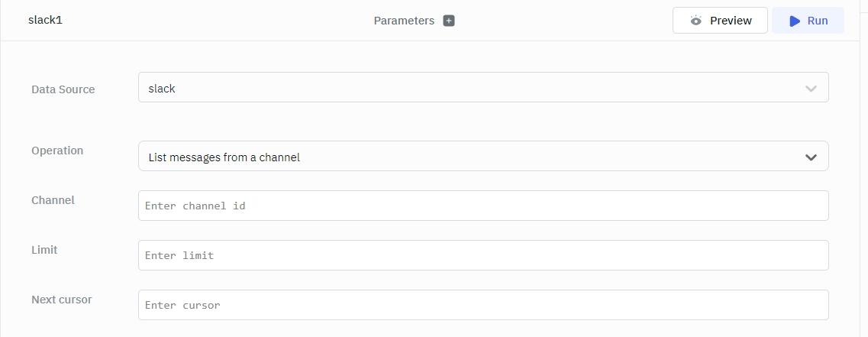
Task: Select the Parameters heading
Action: (404, 21)
